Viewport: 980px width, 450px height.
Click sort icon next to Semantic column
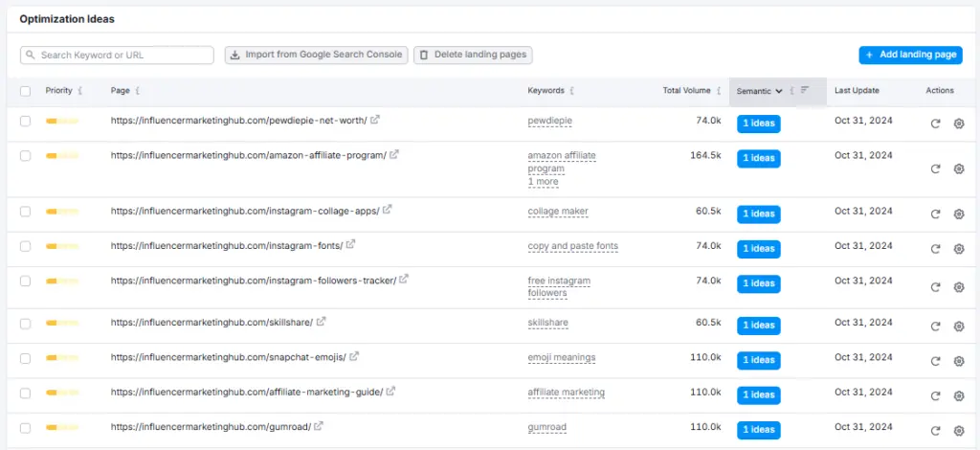[805, 91]
